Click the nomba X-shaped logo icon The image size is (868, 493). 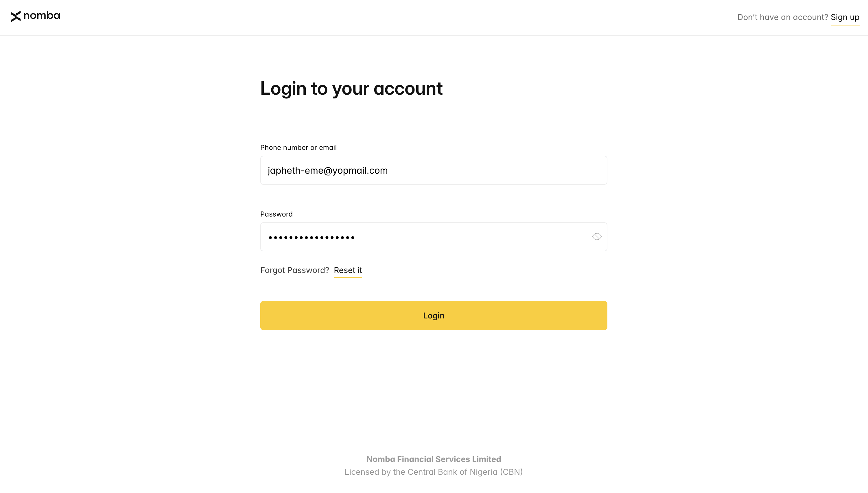[x=16, y=16]
